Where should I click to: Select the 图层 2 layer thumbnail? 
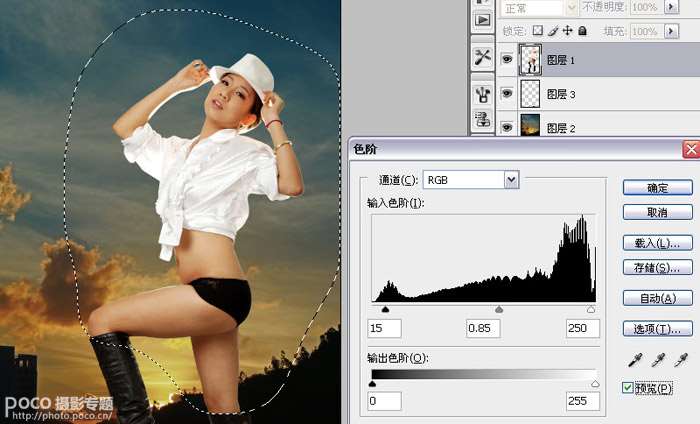530,125
